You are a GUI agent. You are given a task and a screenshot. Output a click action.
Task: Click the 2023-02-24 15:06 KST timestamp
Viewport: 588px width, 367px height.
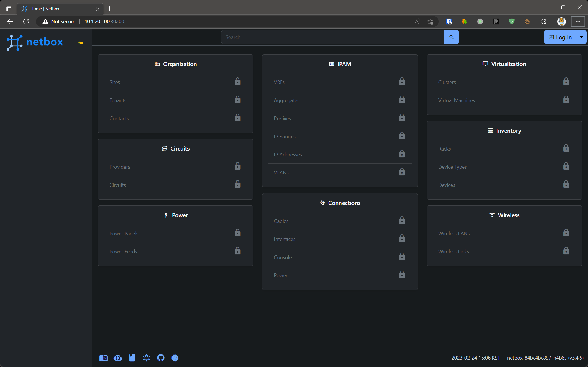(476, 358)
